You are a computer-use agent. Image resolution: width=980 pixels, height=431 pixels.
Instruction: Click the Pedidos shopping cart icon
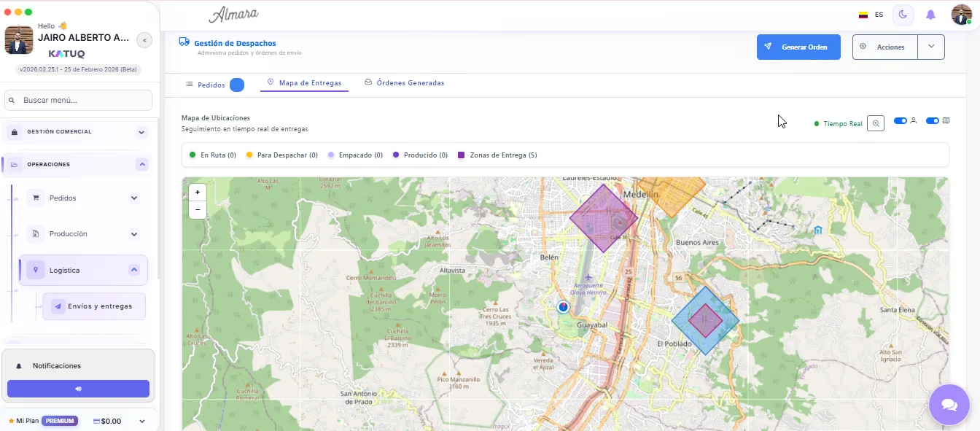[36, 198]
